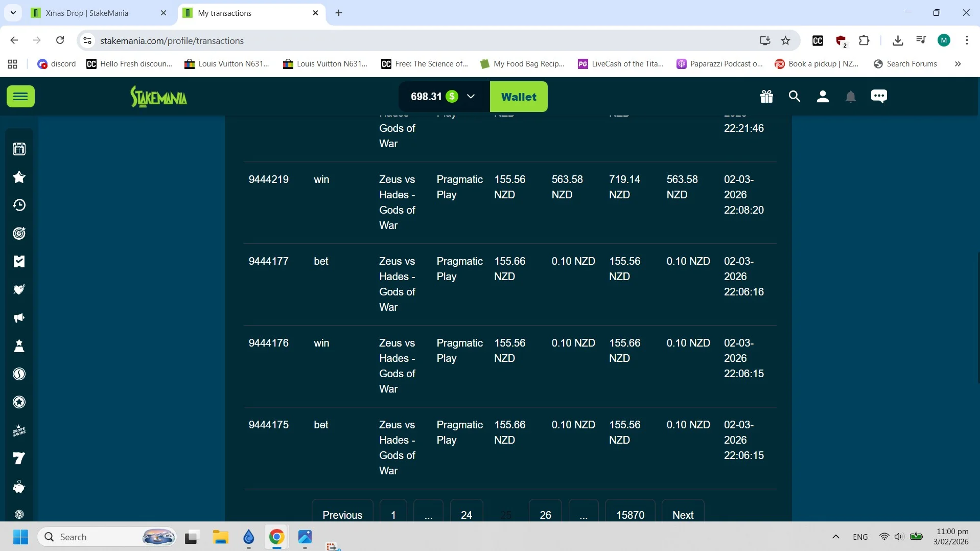The image size is (980, 551).
Task: Click the page vertical scrollbar
Action: (978, 317)
